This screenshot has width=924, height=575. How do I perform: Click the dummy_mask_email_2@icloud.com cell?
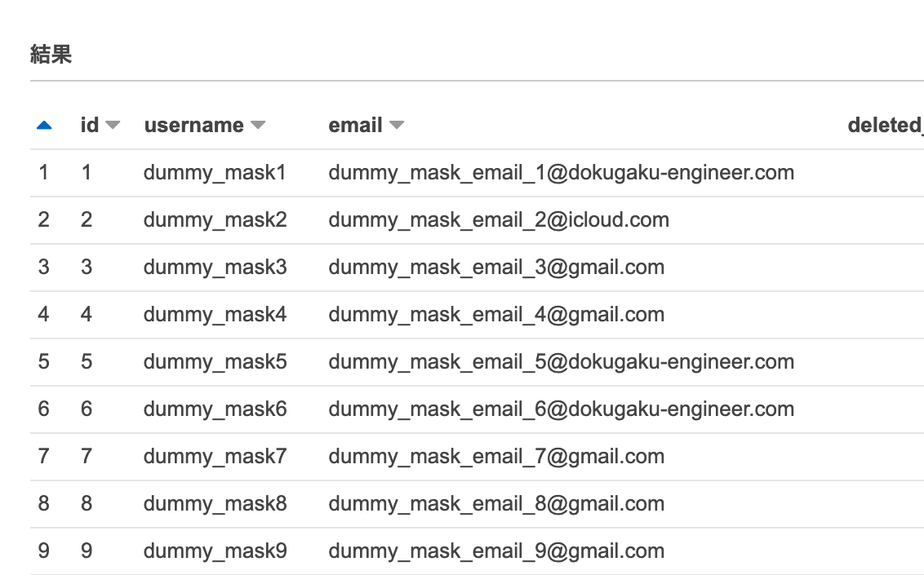(x=499, y=220)
